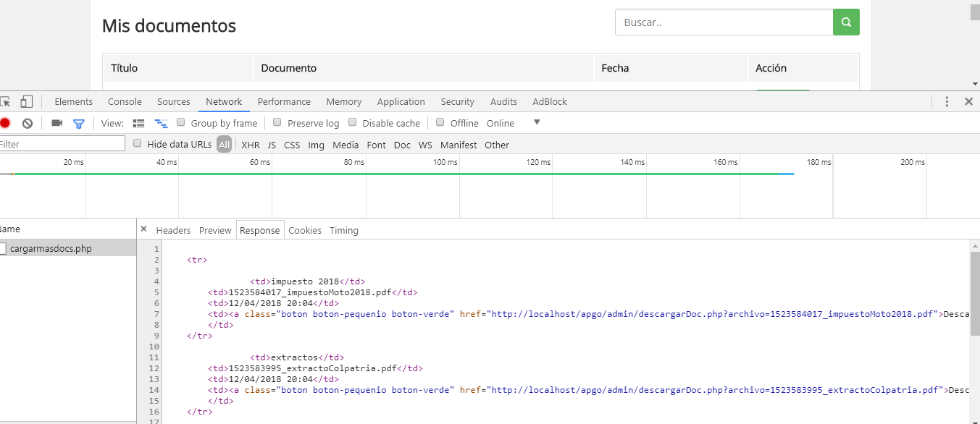
Task: Toggle device toolbar icon
Action: click(27, 102)
